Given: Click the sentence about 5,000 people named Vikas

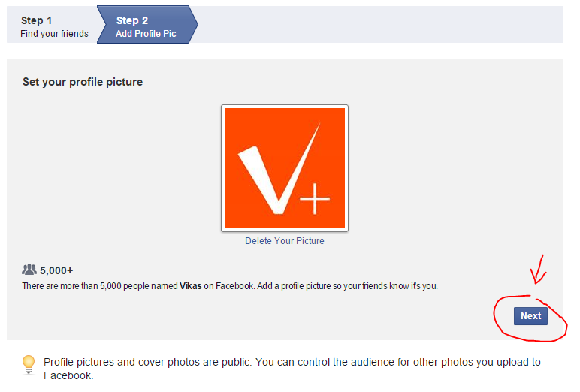Looking at the screenshot, I should click(230, 286).
